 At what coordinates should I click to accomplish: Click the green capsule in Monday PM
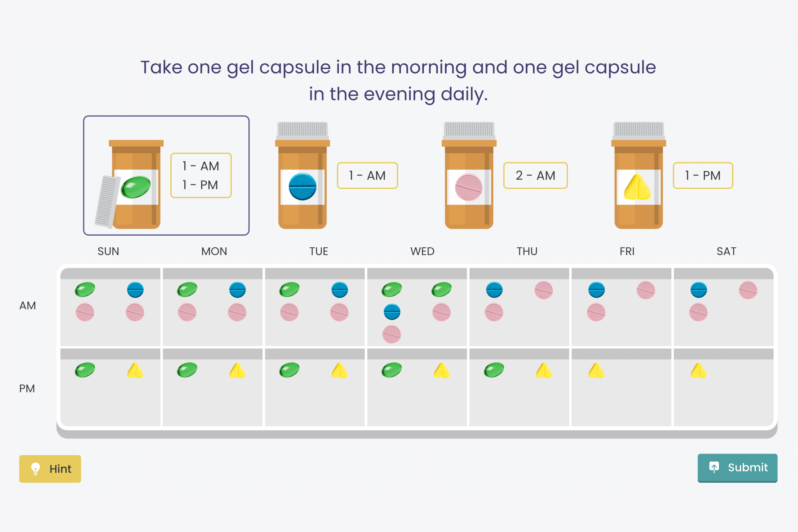click(187, 370)
